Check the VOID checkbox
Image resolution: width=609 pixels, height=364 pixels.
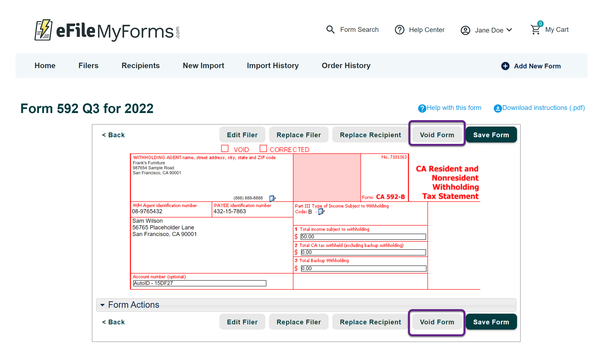point(225,149)
